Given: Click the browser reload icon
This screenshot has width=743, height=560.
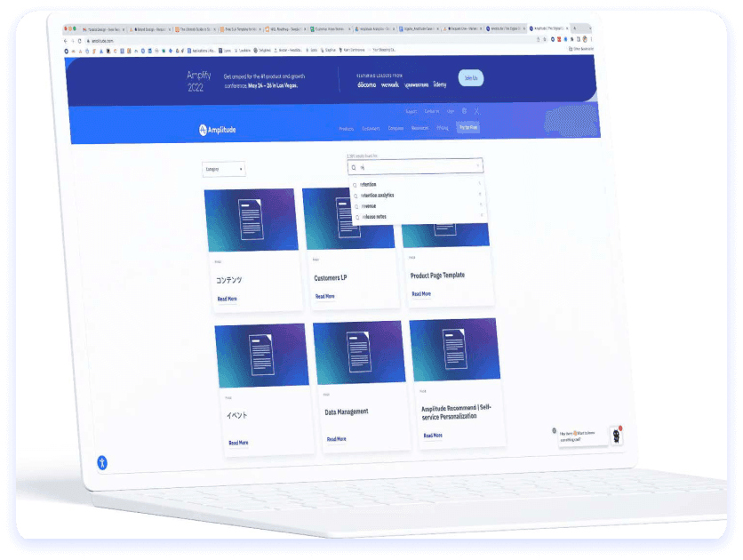Looking at the screenshot, I should (78, 41).
